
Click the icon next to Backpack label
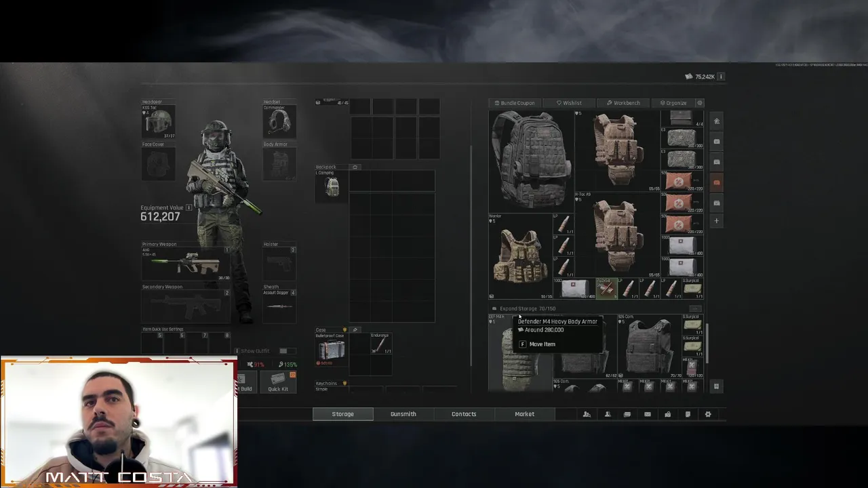pos(355,167)
